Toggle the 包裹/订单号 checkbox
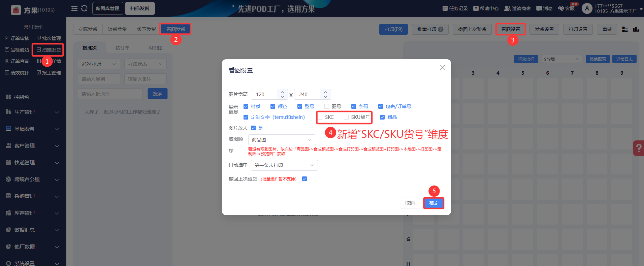Screen dimensions: 644x266 coord(381,106)
